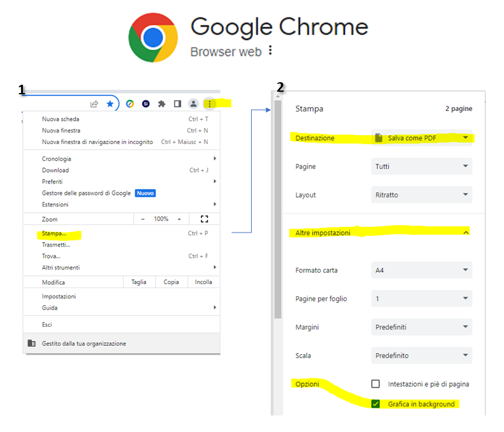Enable Intestazioni e piè di pagina checkbox
This screenshot has width=504, height=432.
pyautogui.click(x=375, y=384)
